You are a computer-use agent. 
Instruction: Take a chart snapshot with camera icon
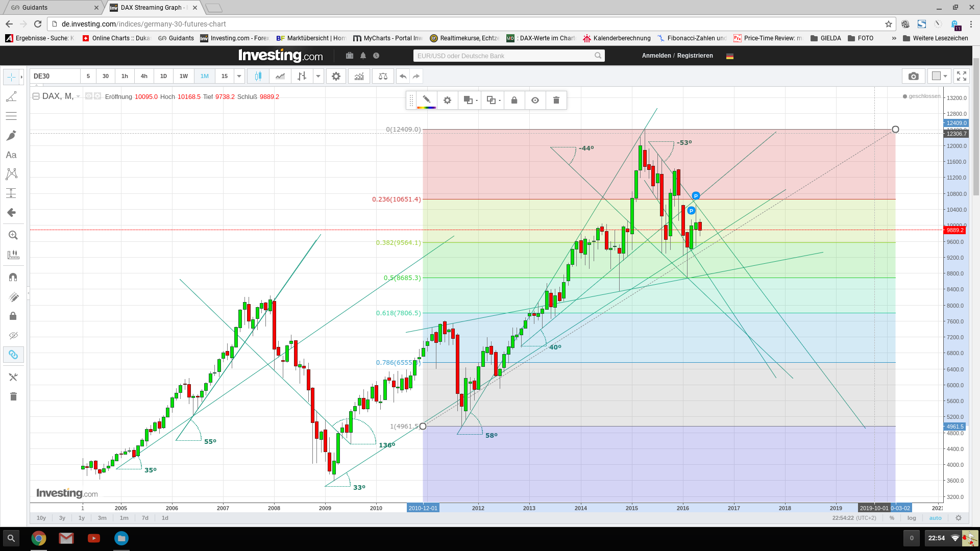pyautogui.click(x=913, y=77)
